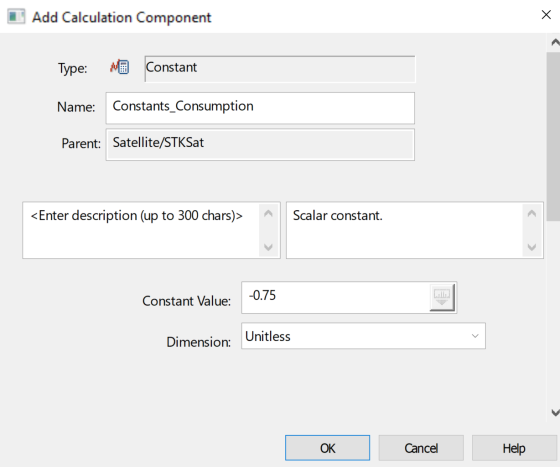This screenshot has width=560, height=467.
Task: Click up arrow of description box scrollbar
Action: pos(268,214)
